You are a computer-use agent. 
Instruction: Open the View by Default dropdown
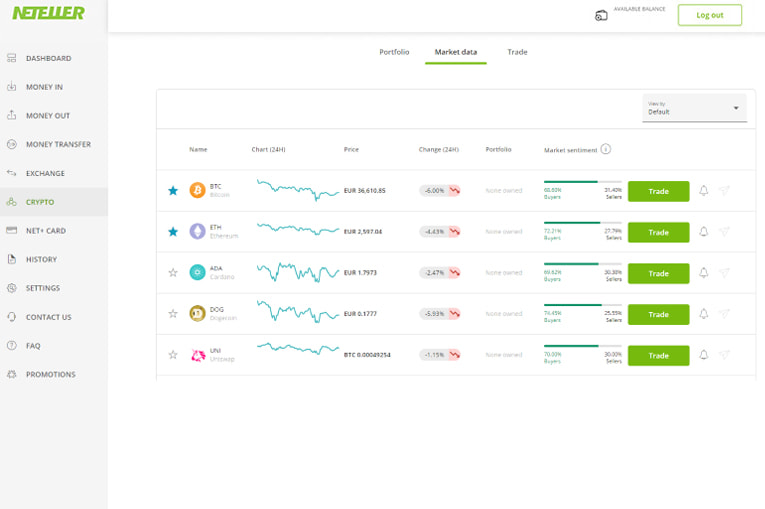(x=694, y=108)
